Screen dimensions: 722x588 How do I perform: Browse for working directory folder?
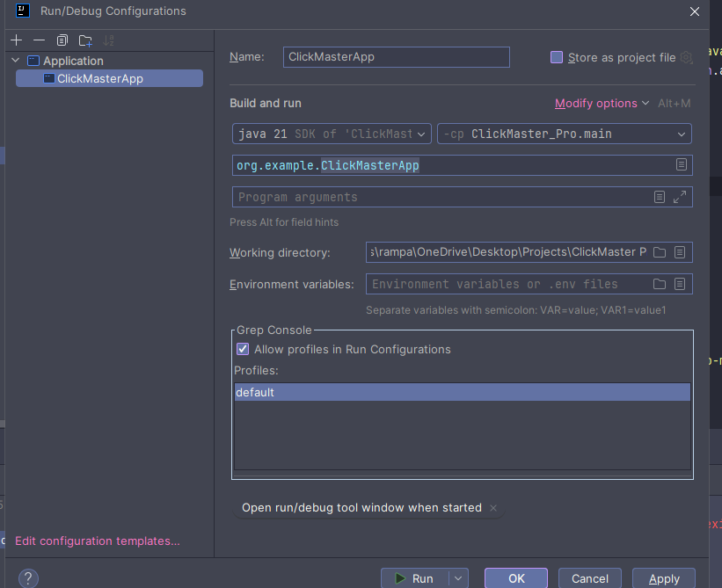(x=660, y=252)
